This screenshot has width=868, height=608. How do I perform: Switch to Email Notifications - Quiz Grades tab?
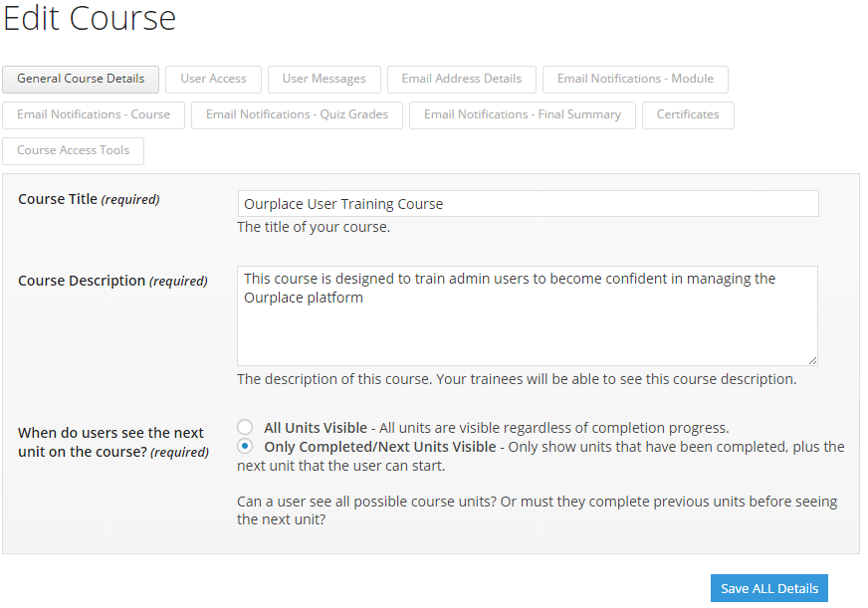coord(297,115)
